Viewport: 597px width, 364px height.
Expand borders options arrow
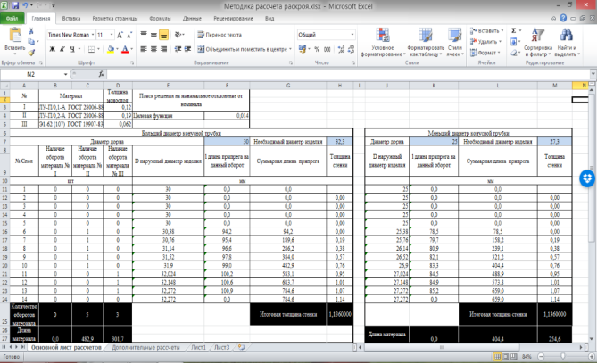[x=98, y=49]
